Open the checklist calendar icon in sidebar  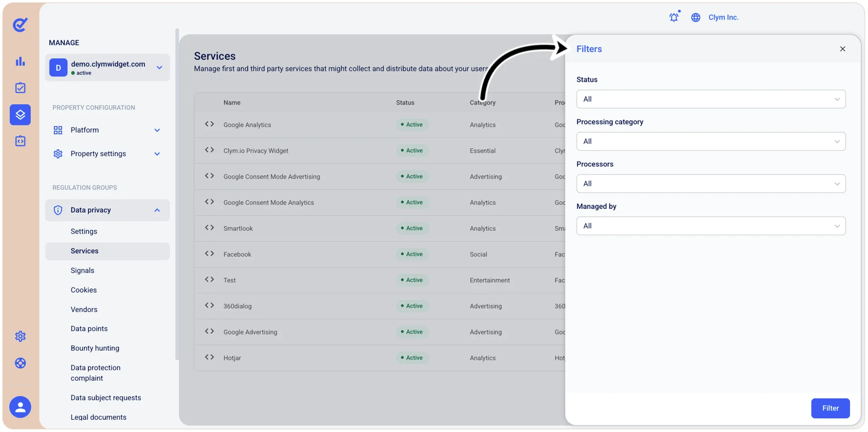tap(20, 88)
